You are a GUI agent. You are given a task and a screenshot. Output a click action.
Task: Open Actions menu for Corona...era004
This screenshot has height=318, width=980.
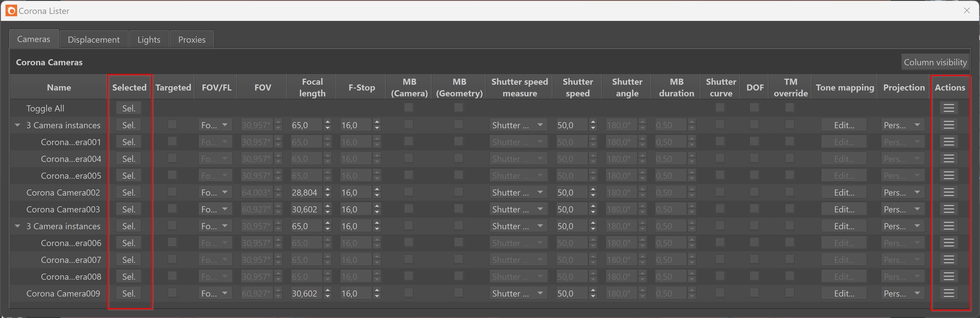948,158
